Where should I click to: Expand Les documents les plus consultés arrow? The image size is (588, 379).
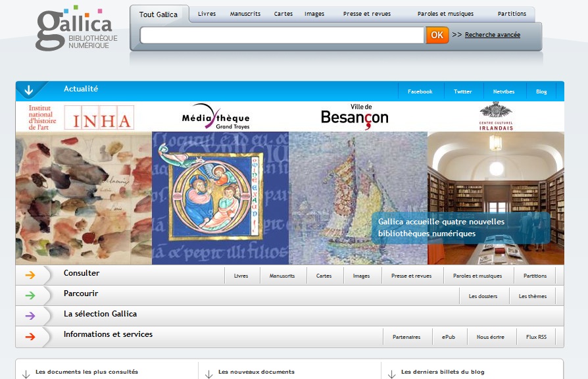tap(26, 374)
